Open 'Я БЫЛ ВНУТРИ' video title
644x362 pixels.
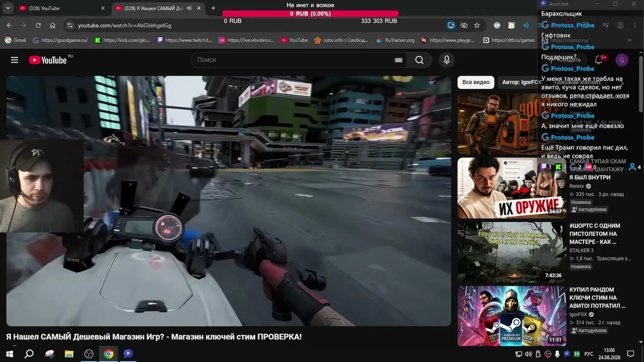click(x=590, y=177)
